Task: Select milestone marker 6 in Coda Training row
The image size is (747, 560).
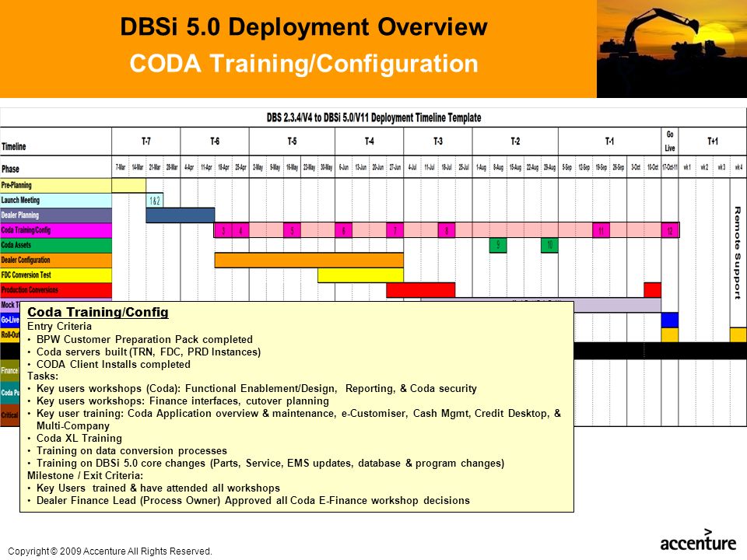Action: [x=343, y=230]
